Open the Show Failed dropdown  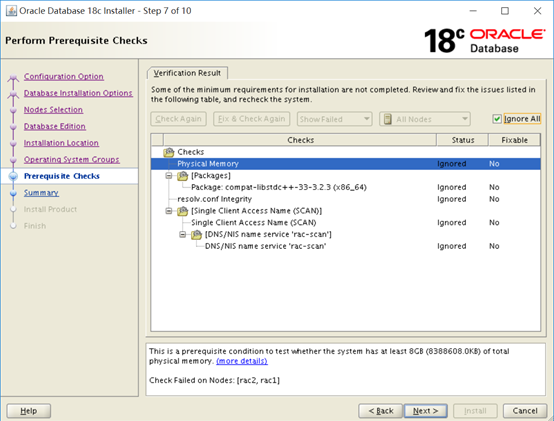(334, 119)
